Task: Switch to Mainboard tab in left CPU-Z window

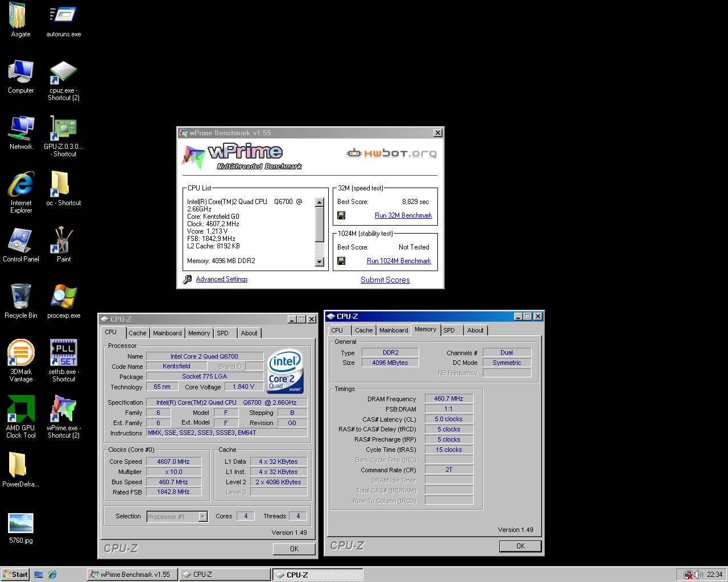Action: click(167, 333)
